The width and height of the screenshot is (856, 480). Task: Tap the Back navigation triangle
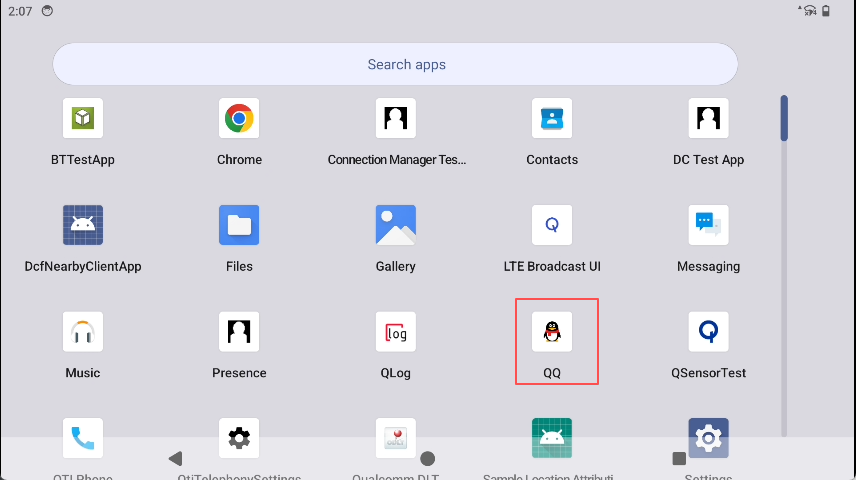click(175, 459)
